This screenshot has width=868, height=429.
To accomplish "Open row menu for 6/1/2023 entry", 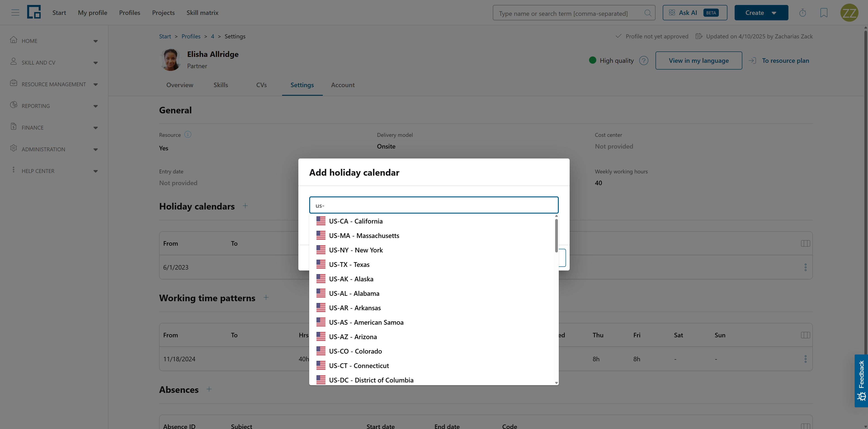I will click(x=806, y=267).
